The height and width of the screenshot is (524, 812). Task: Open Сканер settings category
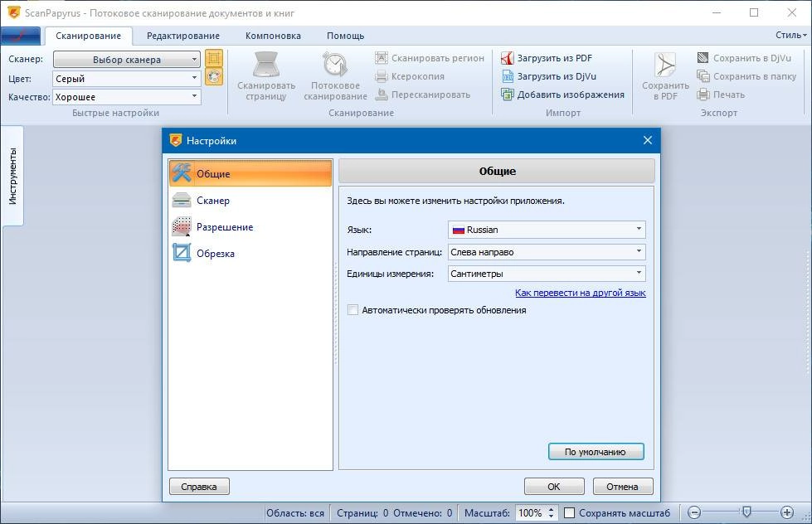tap(250, 200)
